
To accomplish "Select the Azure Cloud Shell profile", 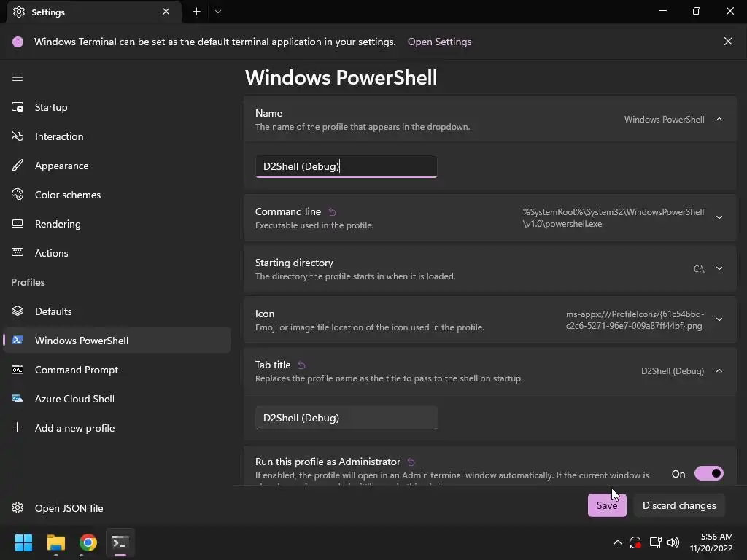I will pyautogui.click(x=117, y=399).
